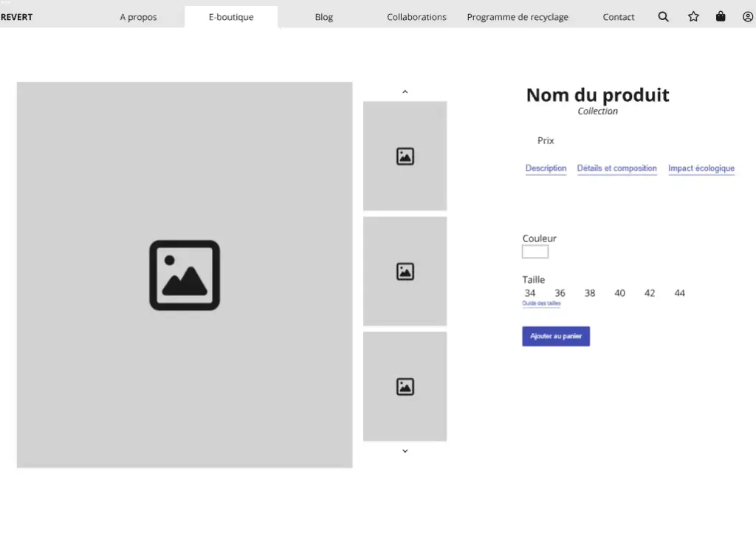The width and height of the screenshot is (756, 539).
Task: Click the REVERT logo
Action: click(x=17, y=16)
